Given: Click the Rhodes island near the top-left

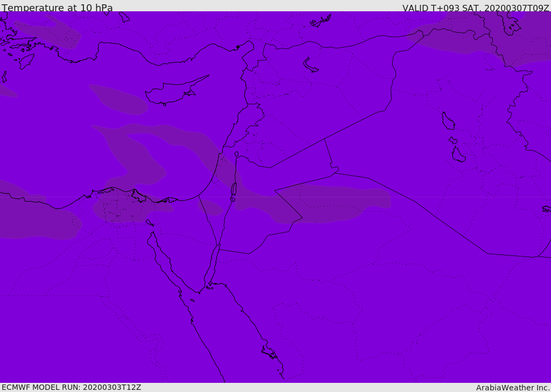Looking at the screenshot, I should [x=26, y=61].
